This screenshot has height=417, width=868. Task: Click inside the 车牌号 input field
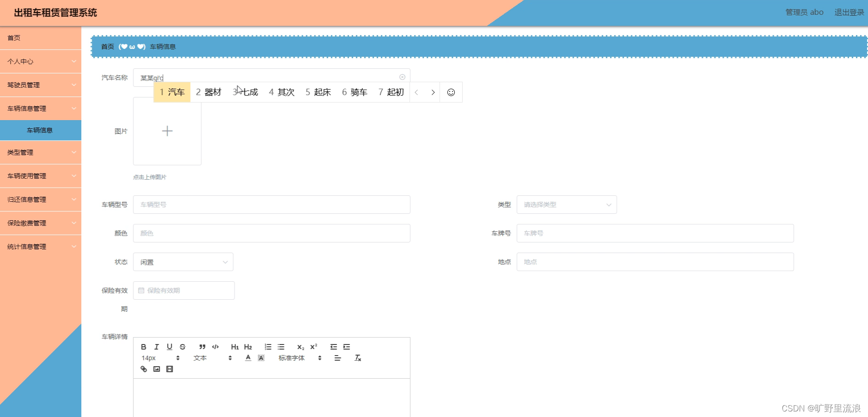[x=656, y=233]
